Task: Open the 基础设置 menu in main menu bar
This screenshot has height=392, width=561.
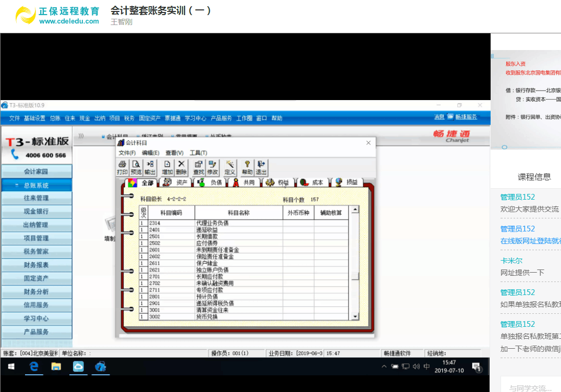Action: [34, 118]
